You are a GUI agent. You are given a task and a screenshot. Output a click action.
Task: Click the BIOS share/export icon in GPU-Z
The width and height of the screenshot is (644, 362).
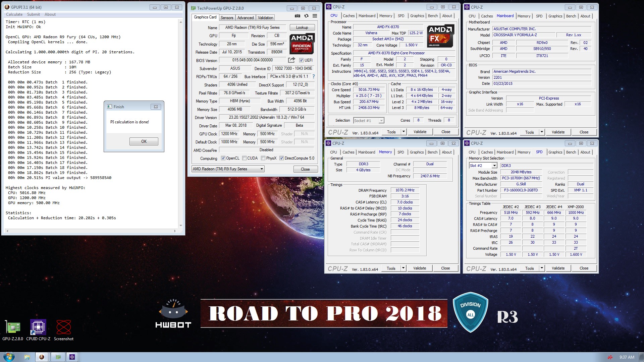[x=291, y=60]
